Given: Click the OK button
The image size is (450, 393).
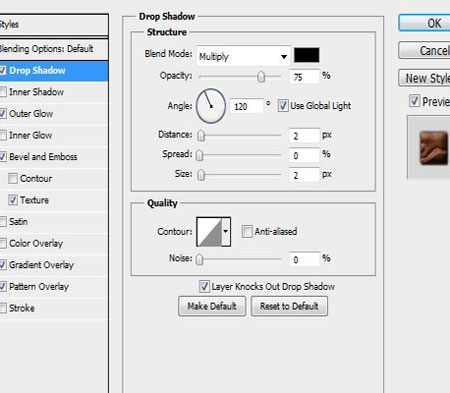Looking at the screenshot, I should 424,23.
